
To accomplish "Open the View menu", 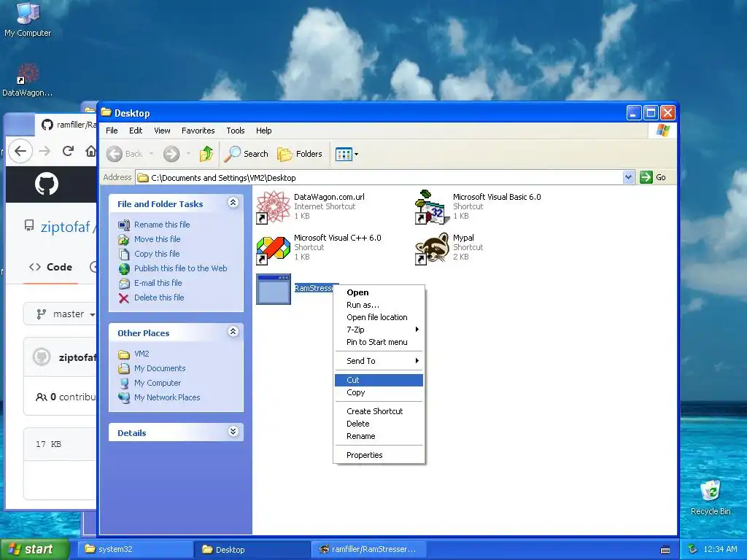I will (162, 131).
